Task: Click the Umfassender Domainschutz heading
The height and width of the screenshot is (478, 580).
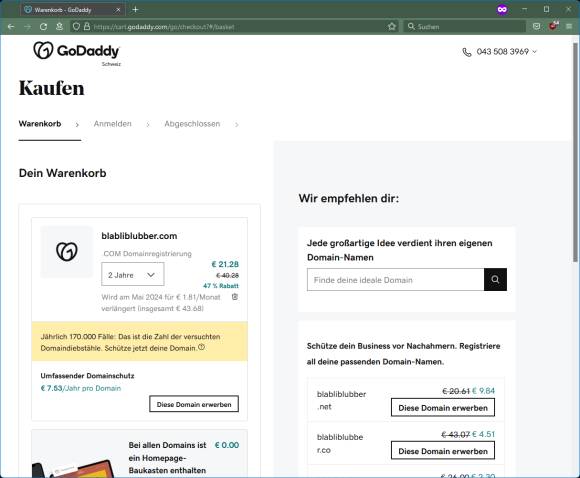Action: click(87, 376)
